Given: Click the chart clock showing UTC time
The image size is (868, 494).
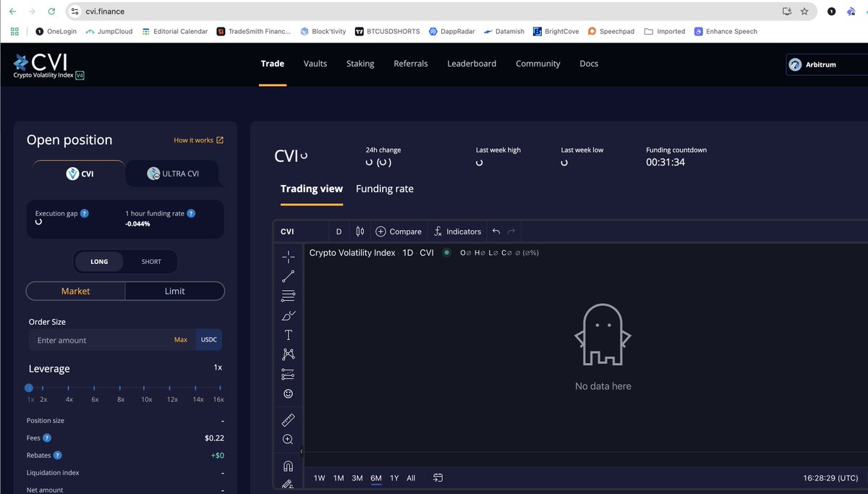Looking at the screenshot, I should coord(830,478).
